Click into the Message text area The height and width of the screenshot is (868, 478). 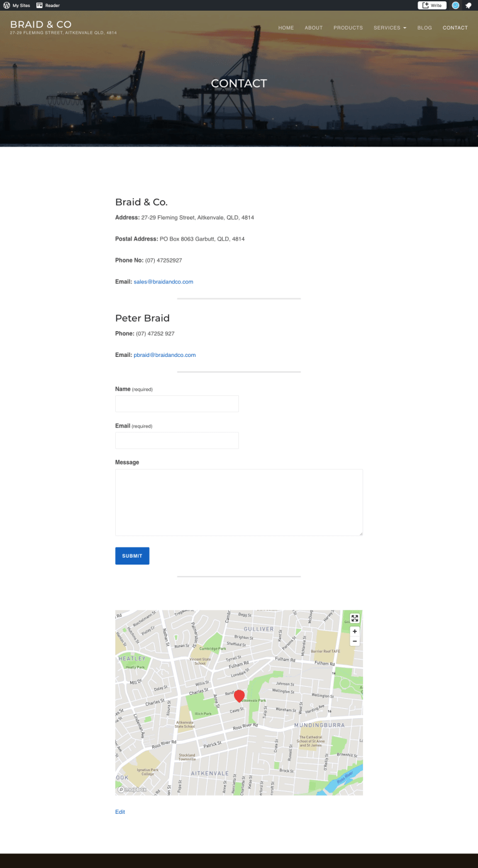click(x=239, y=502)
